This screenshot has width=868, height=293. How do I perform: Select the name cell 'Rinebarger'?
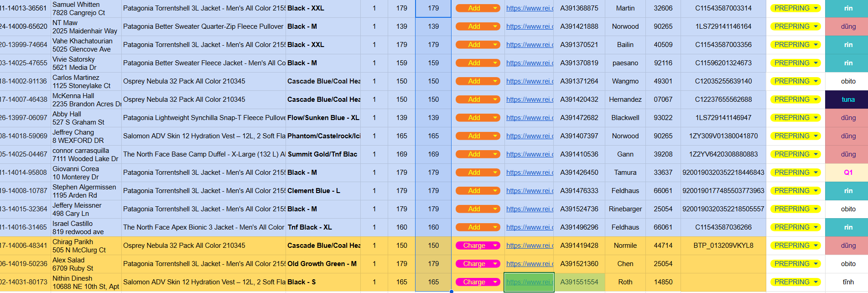click(625, 209)
